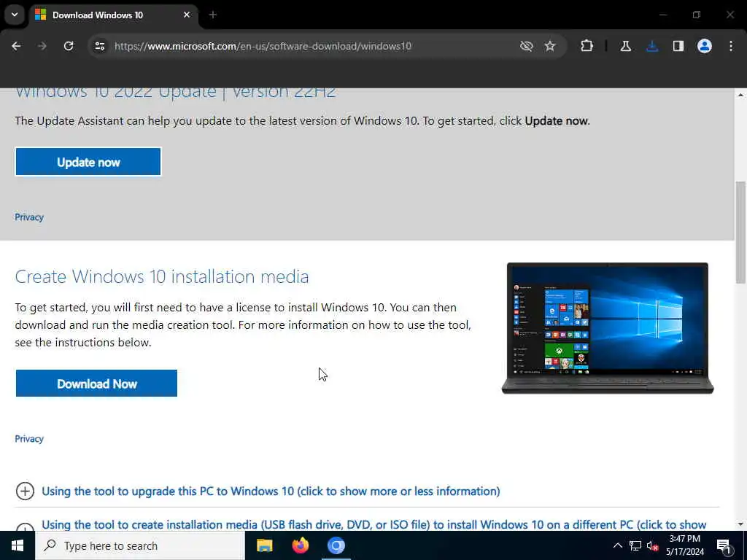
Task: Minimize the Chrome window
Action: (662, 15)
